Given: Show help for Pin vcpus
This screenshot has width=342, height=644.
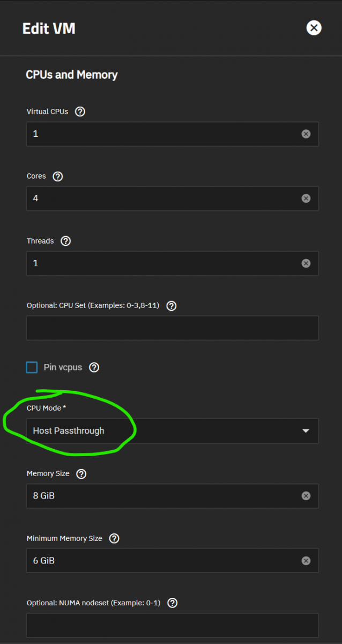Looking at the screenshot, I should pyautogui.click(x=94, y=368).
